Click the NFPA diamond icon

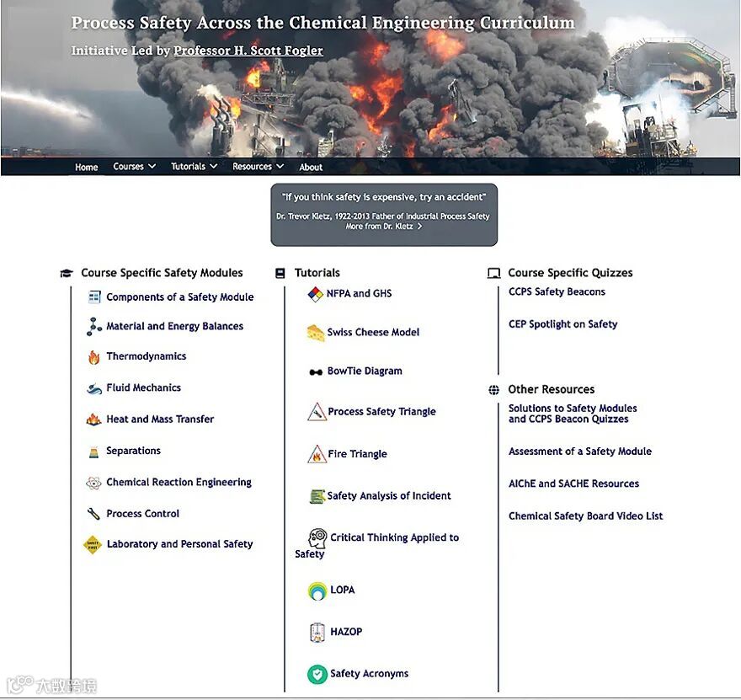315,294
